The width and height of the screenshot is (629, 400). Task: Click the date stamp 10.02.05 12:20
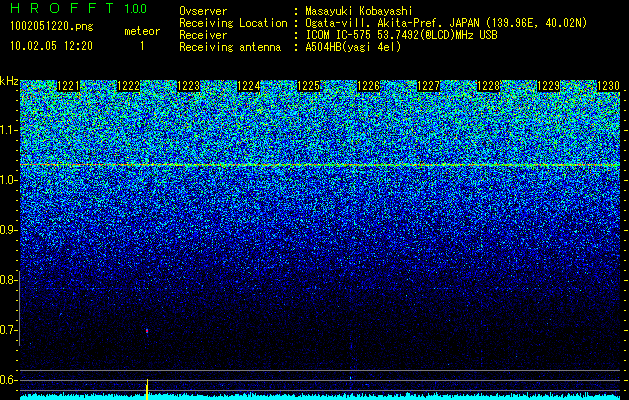pyautogui.click(x=51, y=46)
